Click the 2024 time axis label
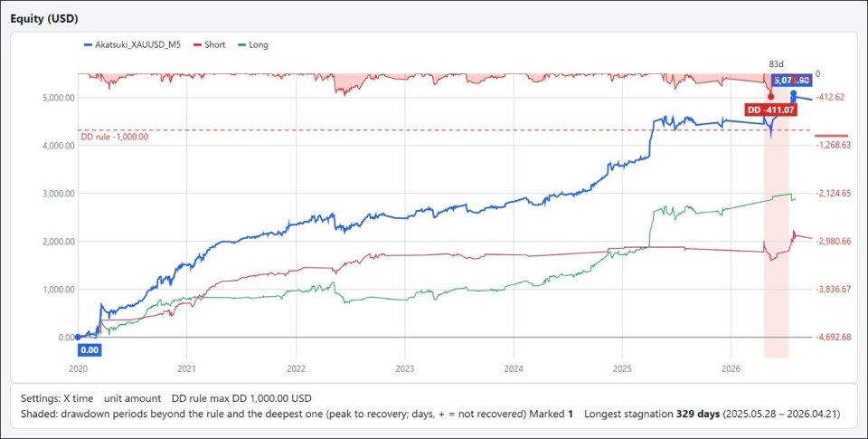The image size is (868, 439). coord(514,369)
